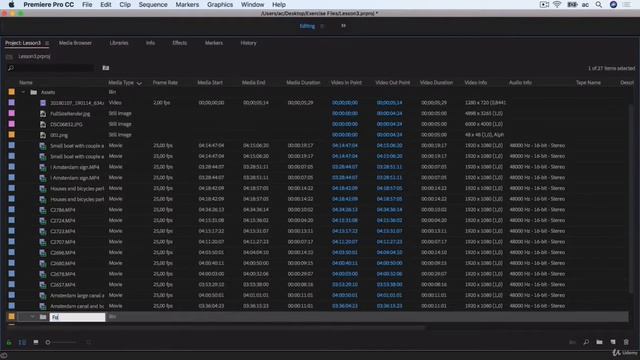Select C2723.MP4 clip name
640x360 pixels.
63,231
